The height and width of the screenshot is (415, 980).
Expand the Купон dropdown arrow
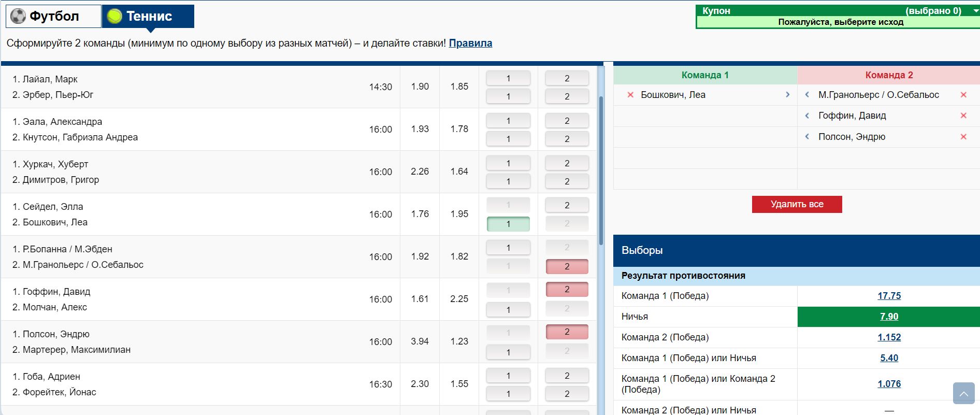pos(976,10)
